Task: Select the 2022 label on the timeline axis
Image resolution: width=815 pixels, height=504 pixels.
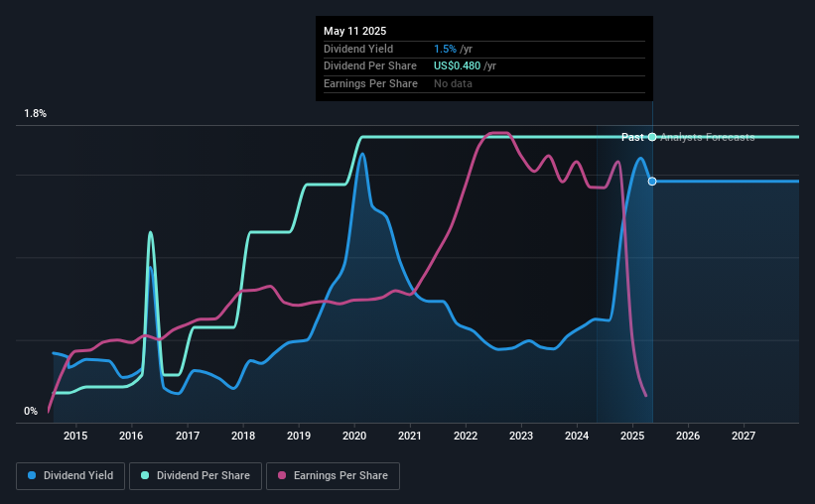Action: pyautogui.click(x=466, y=436)
